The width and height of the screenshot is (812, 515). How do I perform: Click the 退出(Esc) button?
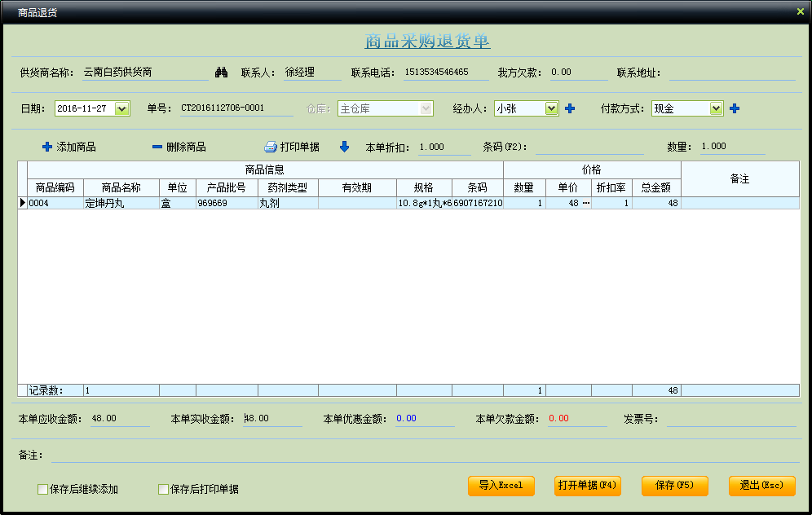(x=761, y=486)
